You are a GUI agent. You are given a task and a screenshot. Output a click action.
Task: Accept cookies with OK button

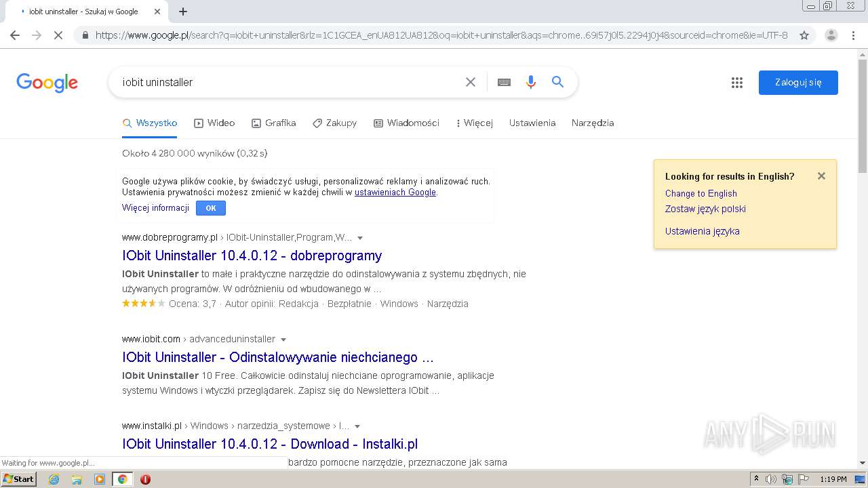(x=211, y=208)
